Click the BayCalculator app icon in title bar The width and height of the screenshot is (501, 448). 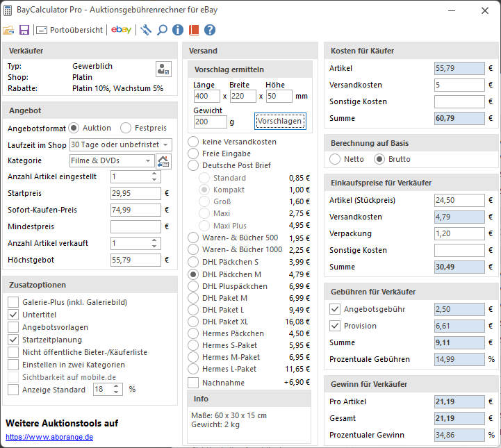(x=8, y=10)
